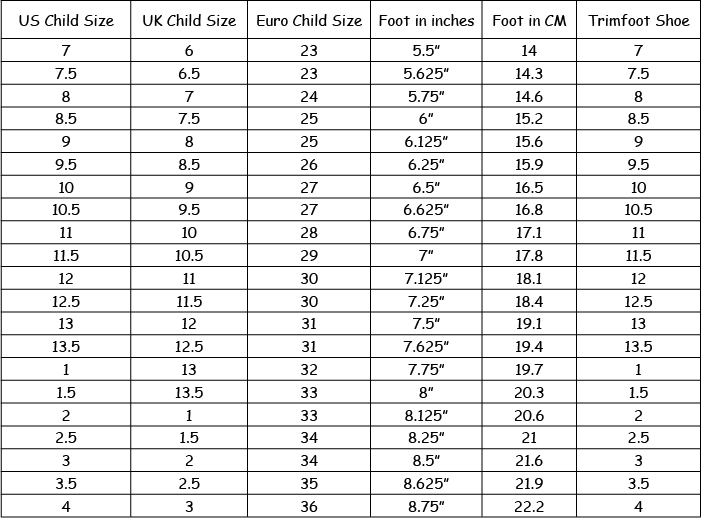This screenshot has height=518, width=702.
Task: Click the Foot in inches header
Action: [426, 21]
